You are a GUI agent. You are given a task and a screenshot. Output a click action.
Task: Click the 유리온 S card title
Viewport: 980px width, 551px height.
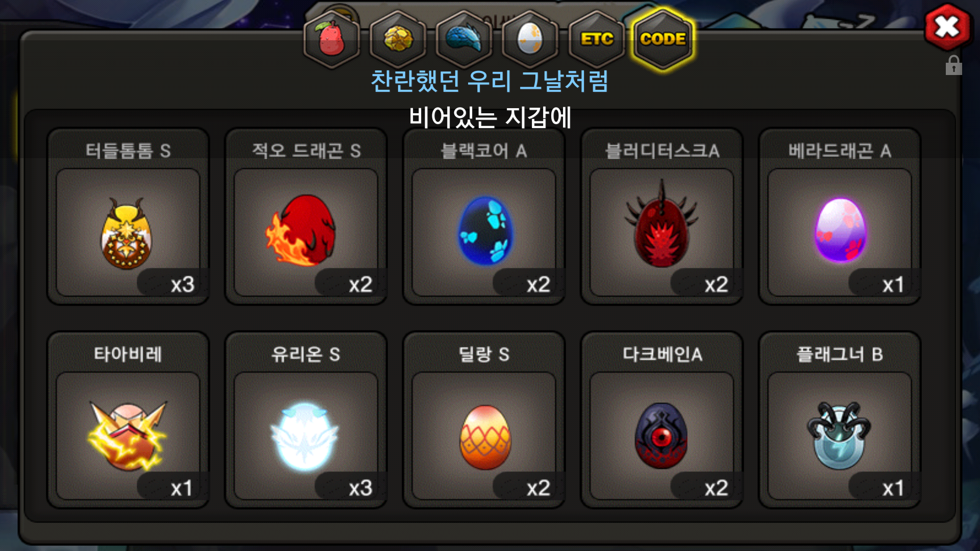point(305,354)
